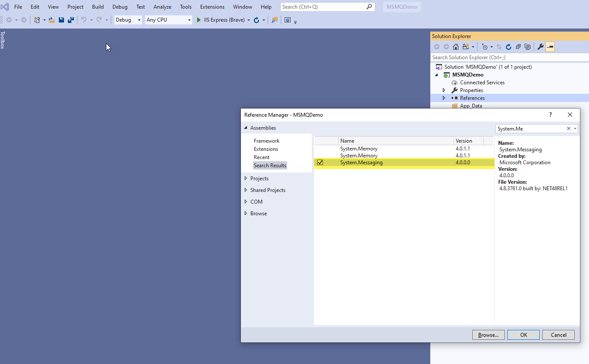Select the Home icon in Solution Explorer
Image resolution: width=589 pixels, height=364 pixels.
click(455, 46)
